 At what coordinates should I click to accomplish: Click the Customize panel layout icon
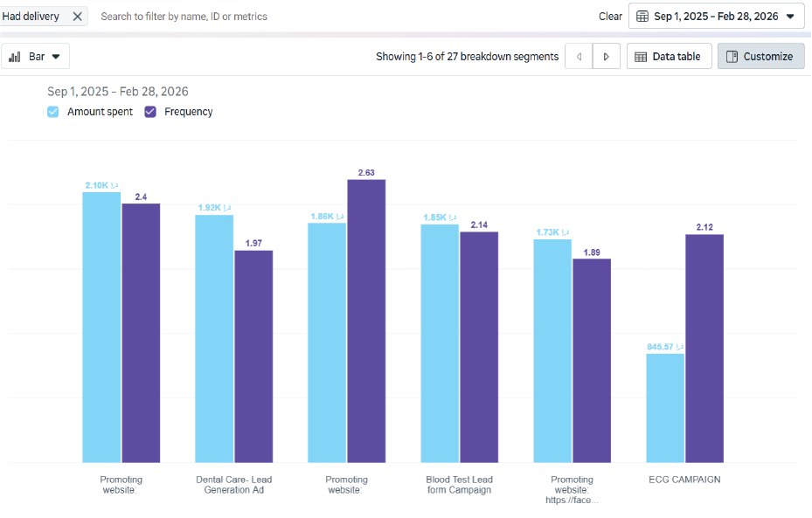(x=732, y=57)
